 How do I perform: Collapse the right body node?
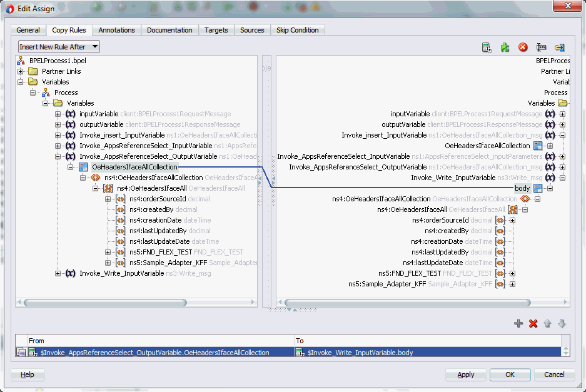click(550, 188)
